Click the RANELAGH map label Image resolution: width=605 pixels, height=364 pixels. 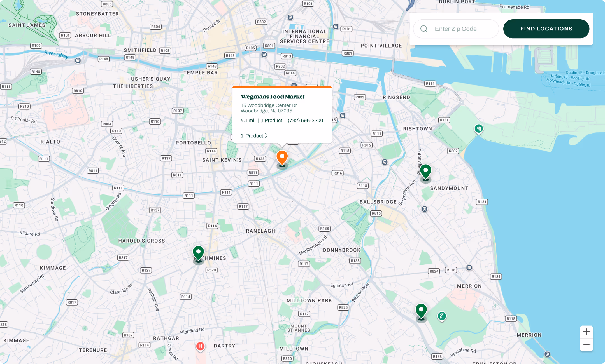[x=260, y=231]
